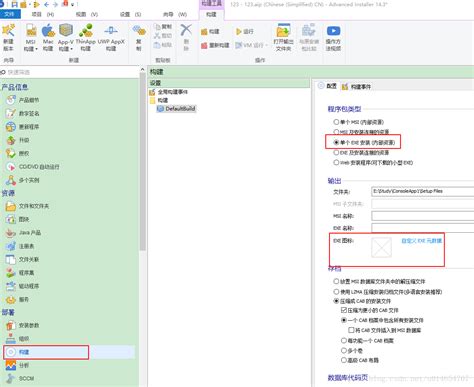Screen dimensions: 474x387
Task: Open App-V build dropdown arrow
Action: pos(71,49)
